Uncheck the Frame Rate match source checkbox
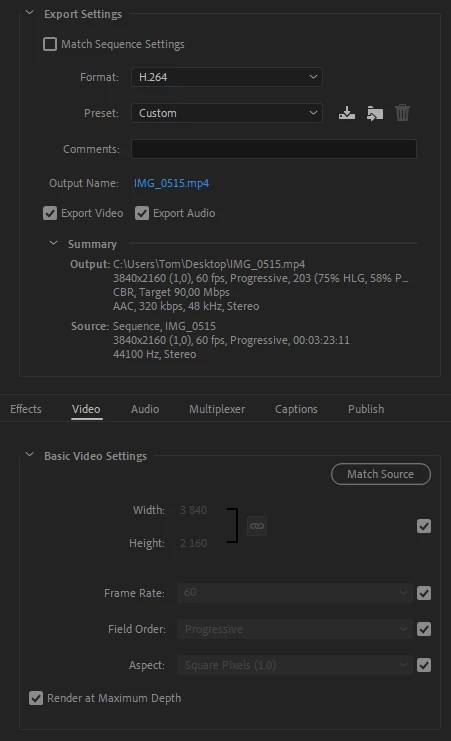This screenshot has height=741, width=451. (x=424, y=593)
